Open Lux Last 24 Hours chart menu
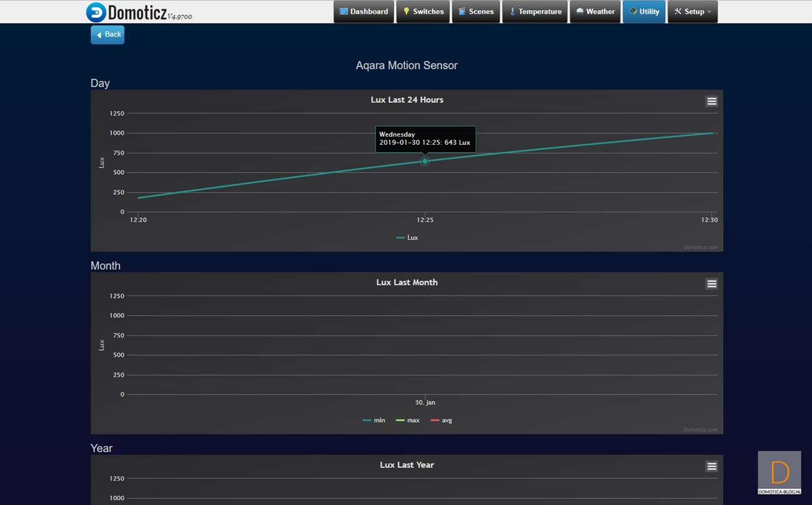 tap(711, 102)
